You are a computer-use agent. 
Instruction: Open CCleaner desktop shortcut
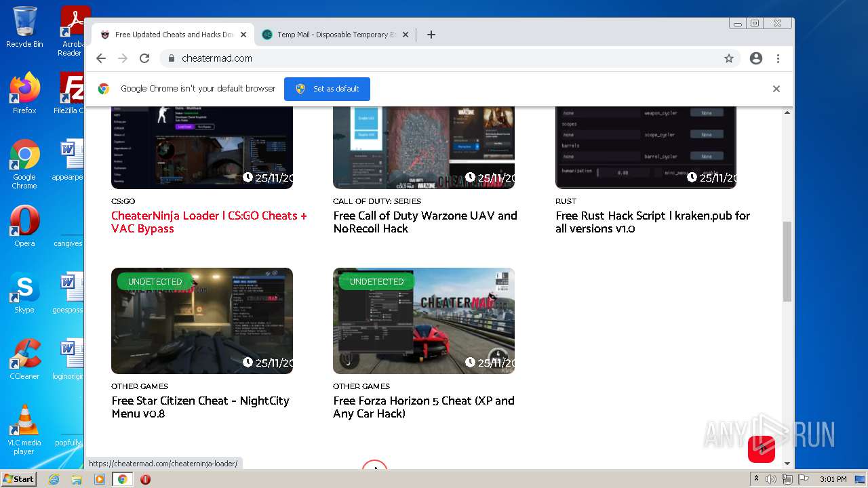pyautogui.click(x=24, y=359)
